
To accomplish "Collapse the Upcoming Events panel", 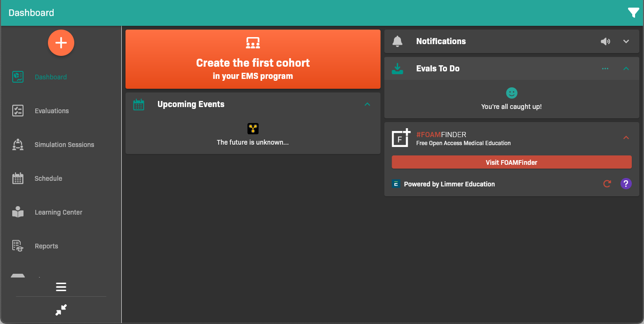I will coord(368,104).
